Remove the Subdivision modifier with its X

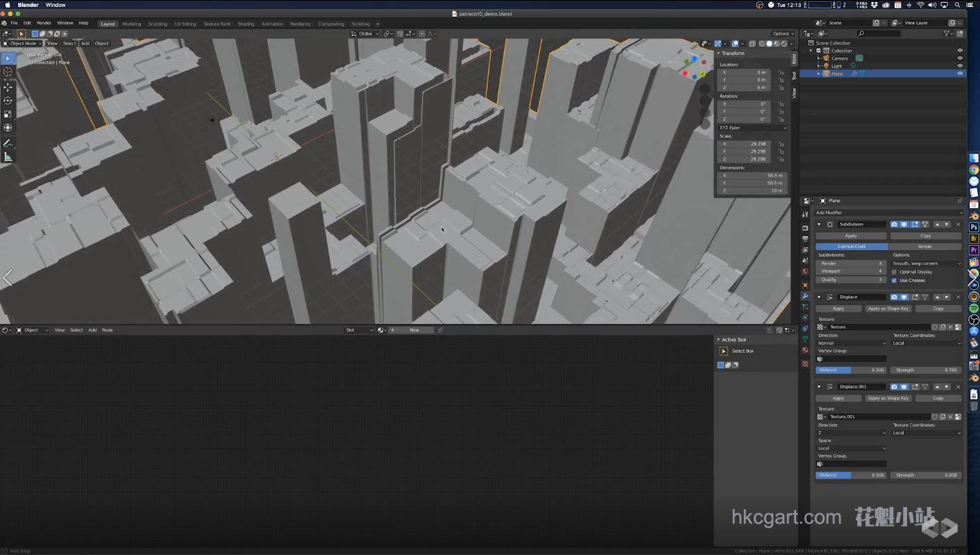coord(958,224)
